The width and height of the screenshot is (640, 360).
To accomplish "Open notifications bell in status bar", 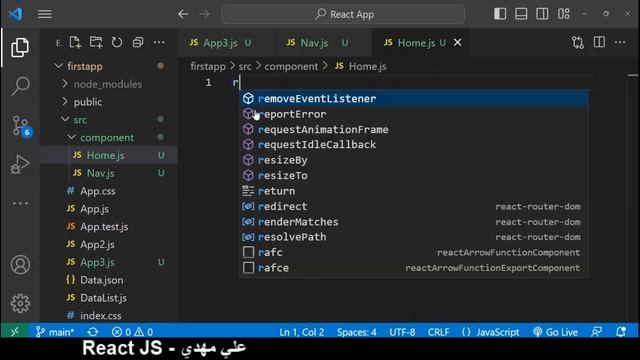I will [621, 332].
